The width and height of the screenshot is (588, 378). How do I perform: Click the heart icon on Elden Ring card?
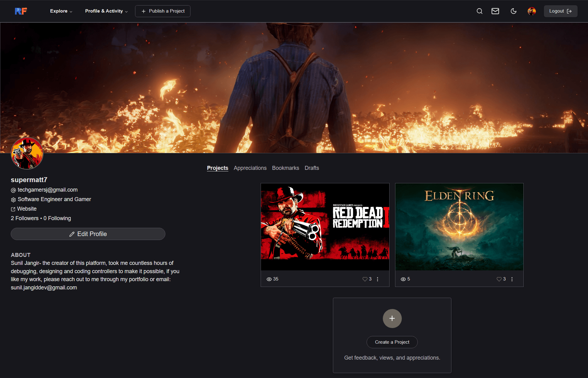pos(499,279)
